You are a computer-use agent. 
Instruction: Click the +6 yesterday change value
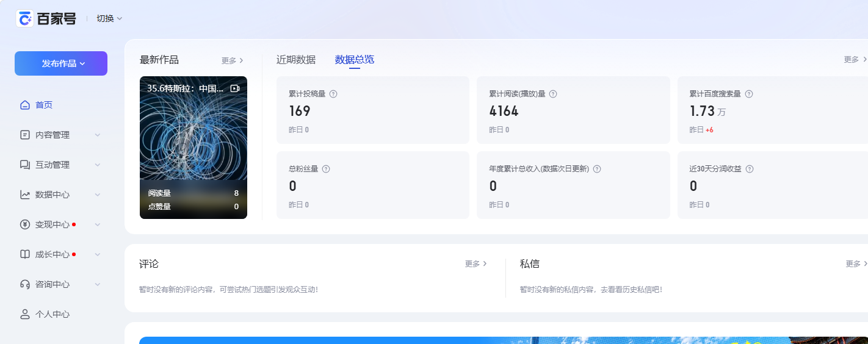pos(709,130)
